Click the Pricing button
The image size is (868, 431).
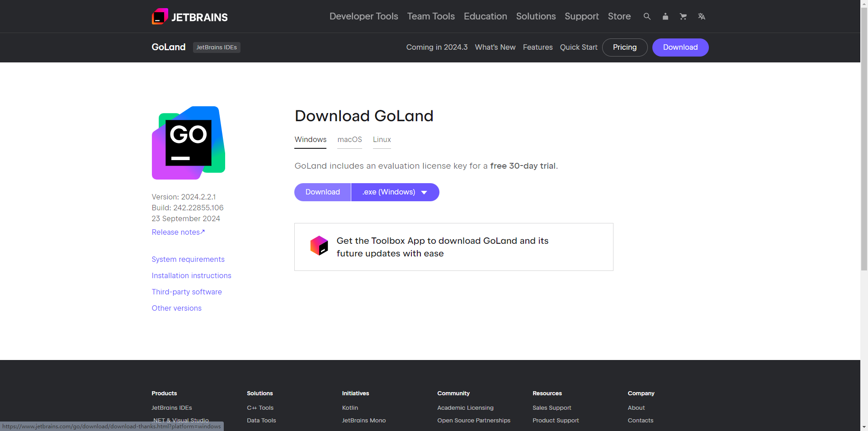[625, 47]
